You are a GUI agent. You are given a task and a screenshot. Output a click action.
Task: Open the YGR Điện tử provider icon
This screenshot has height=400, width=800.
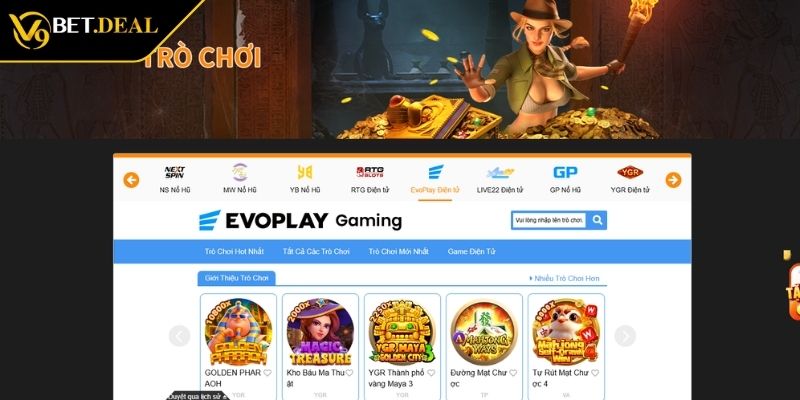(630, 172)
